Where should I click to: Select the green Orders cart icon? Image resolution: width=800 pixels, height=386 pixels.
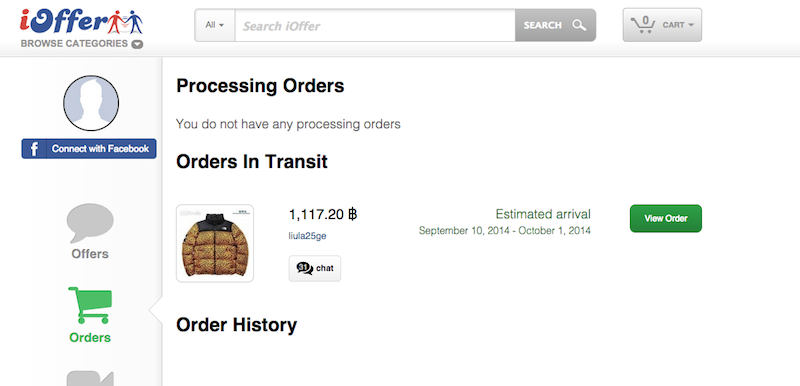click(x=90, y=305)
